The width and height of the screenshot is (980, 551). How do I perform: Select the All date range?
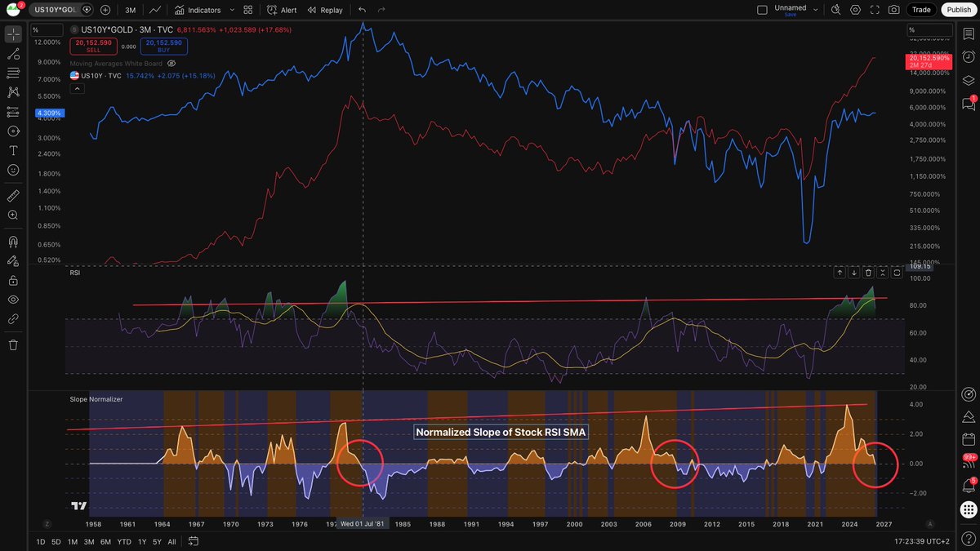[171, 541]
